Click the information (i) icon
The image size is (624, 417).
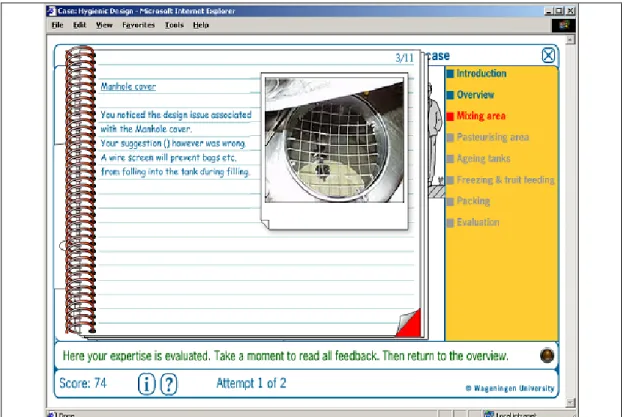pos(146,384)
